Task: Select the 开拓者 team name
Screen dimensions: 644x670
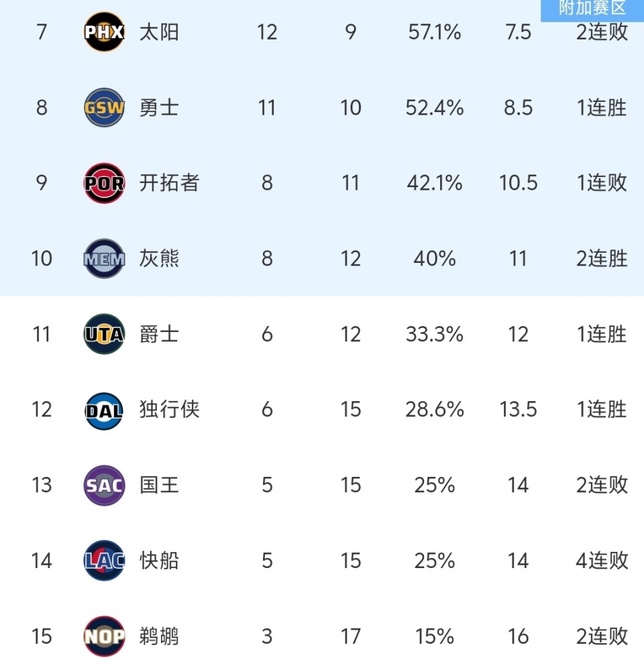Action: click(169, 183)
